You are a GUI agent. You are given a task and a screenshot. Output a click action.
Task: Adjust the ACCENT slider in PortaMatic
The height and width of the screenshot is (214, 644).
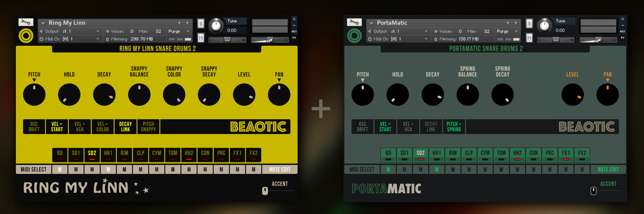[x=594, y=190]
